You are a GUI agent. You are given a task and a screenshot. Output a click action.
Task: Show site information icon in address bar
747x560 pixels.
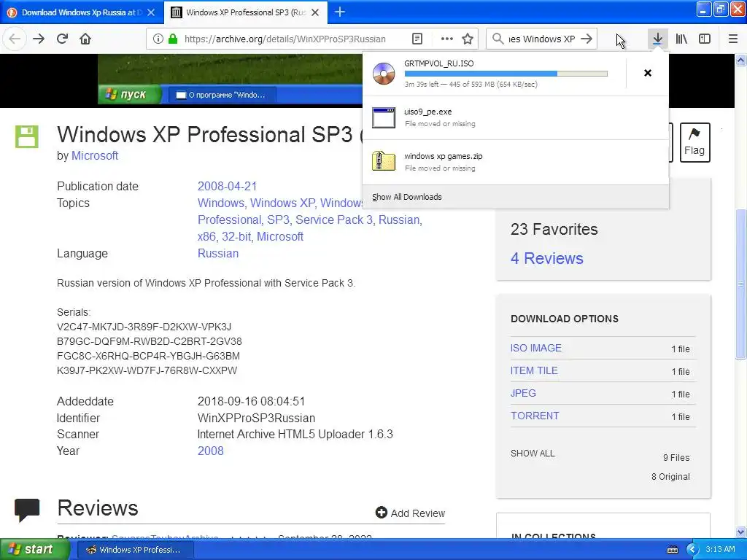click(158, 39)
